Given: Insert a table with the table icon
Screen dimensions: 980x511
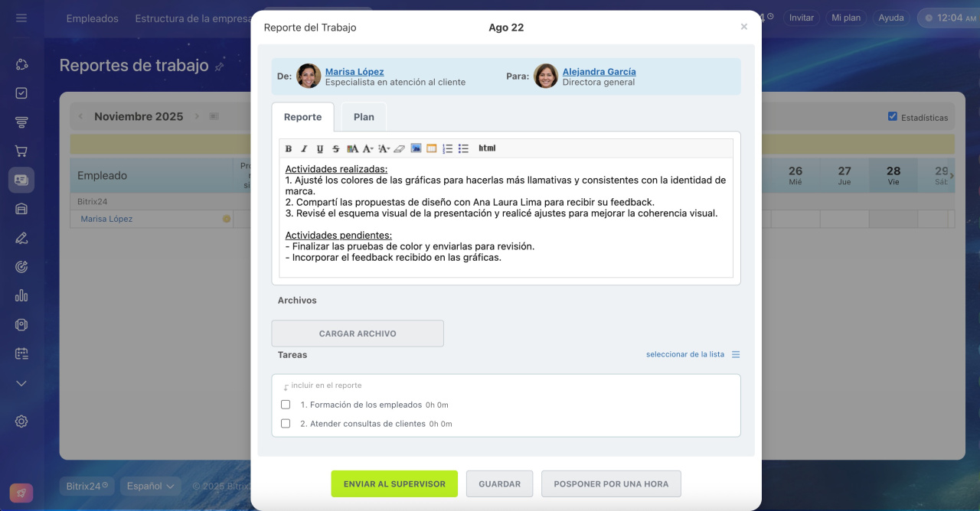Looking at the screenshot, I should tap(432, 148).
